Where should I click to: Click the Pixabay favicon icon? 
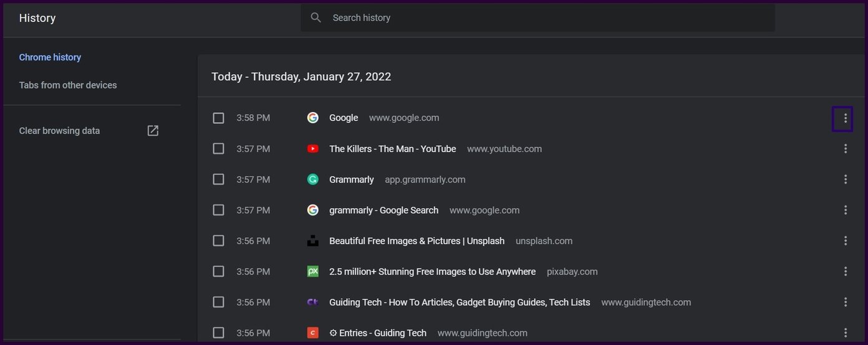[313, 272]
